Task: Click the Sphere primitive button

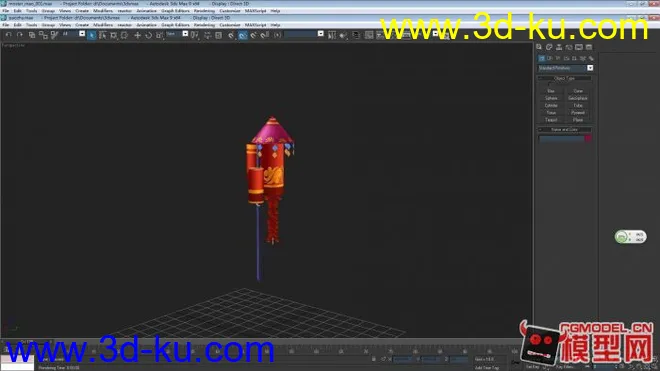Action: [551, 98]
